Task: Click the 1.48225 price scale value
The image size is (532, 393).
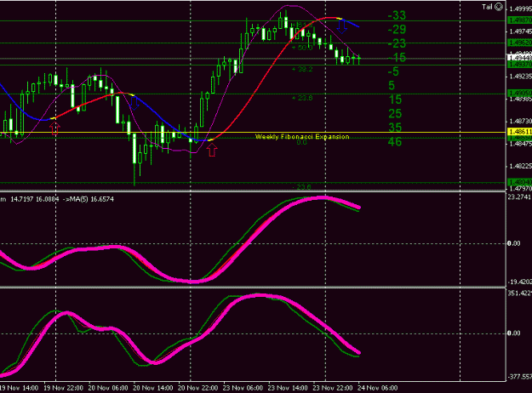Action: pos(520,166)
